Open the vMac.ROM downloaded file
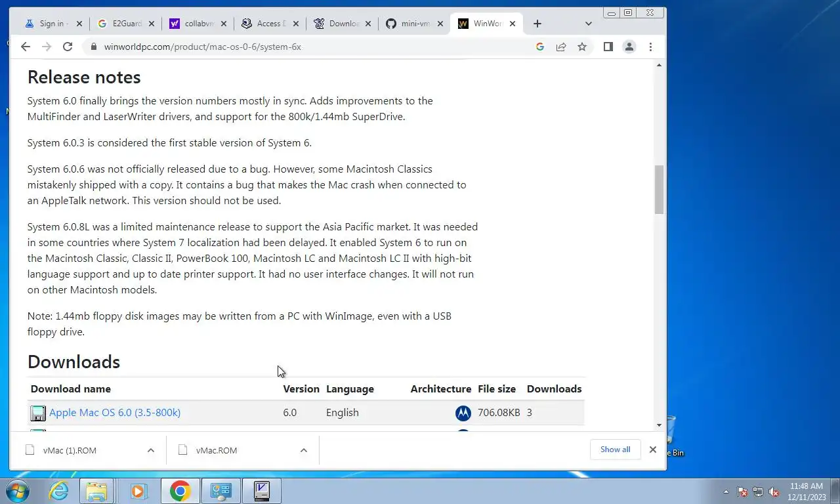This screenshot has height=504, width=840. [x=217, y=450]
